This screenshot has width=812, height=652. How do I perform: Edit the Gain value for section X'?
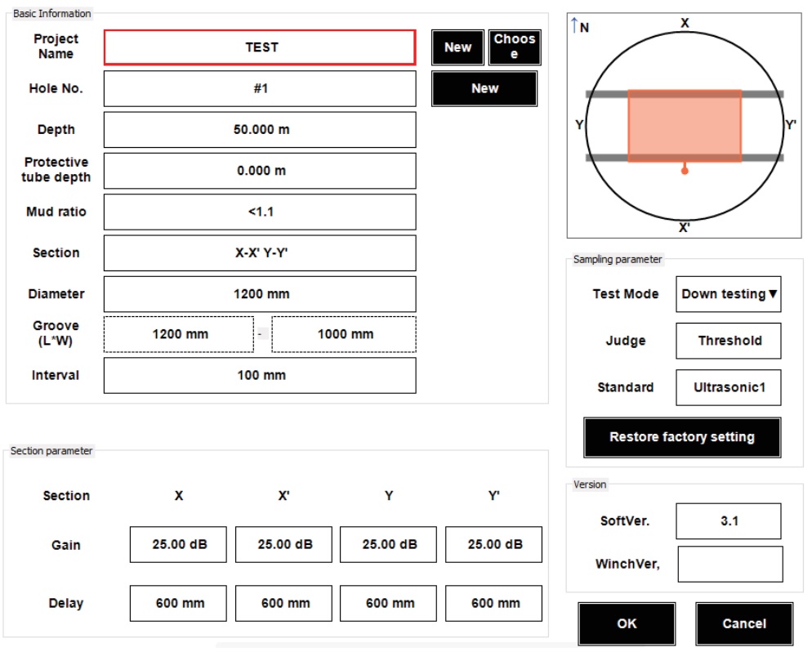(x=284, y=546)
